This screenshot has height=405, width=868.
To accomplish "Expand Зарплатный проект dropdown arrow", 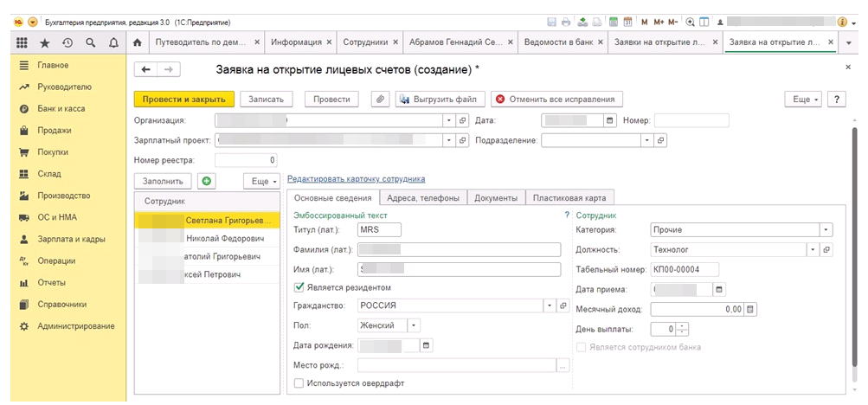I will (x=449, y=140).
